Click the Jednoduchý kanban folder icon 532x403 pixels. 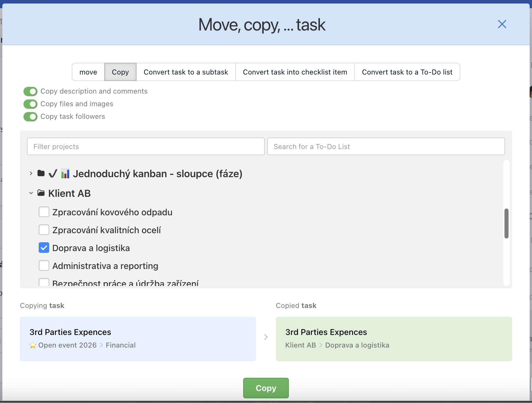click(41, 173)
